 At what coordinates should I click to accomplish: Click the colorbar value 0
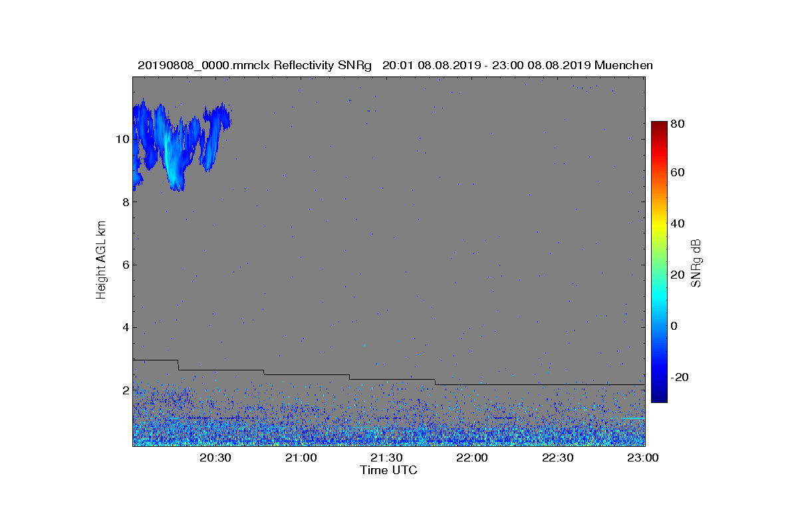[x=676, y=326]
